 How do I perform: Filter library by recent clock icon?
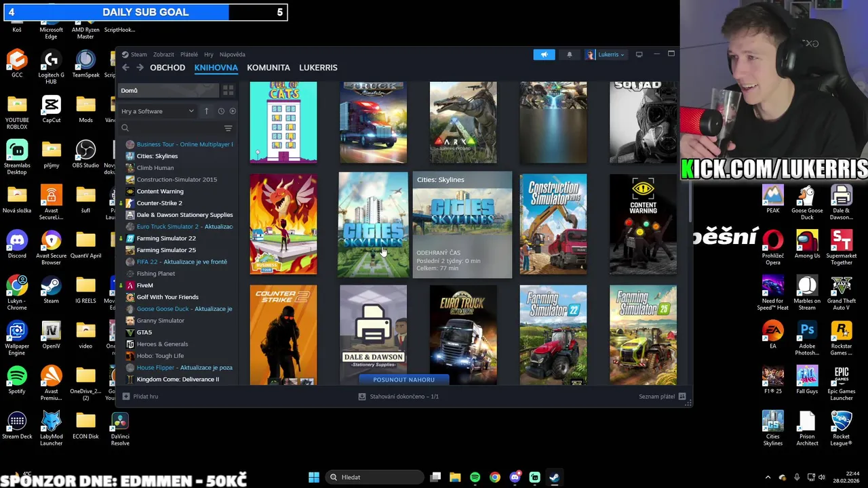pyautogui.click(x=221, y=111)
